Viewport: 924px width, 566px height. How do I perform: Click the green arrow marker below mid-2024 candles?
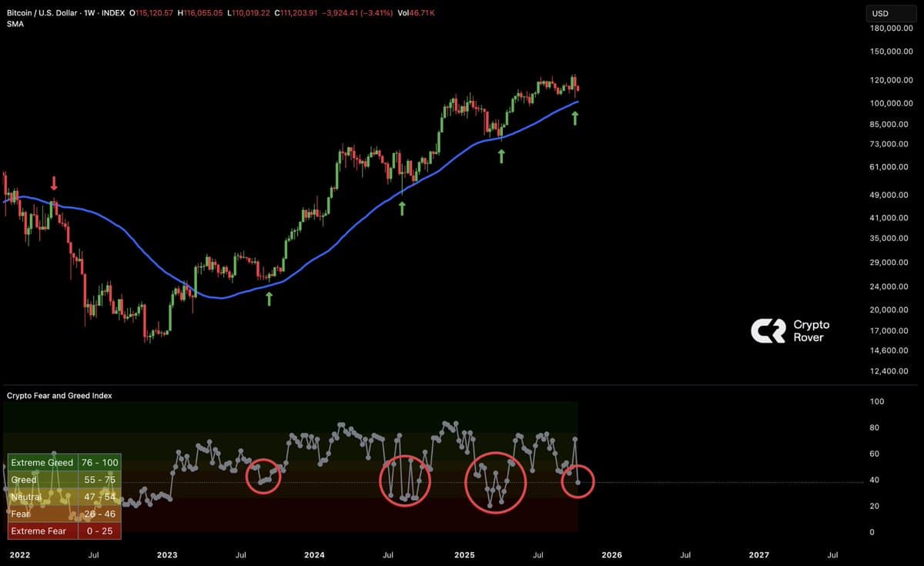pyautogui.click(x=401, y=207)
